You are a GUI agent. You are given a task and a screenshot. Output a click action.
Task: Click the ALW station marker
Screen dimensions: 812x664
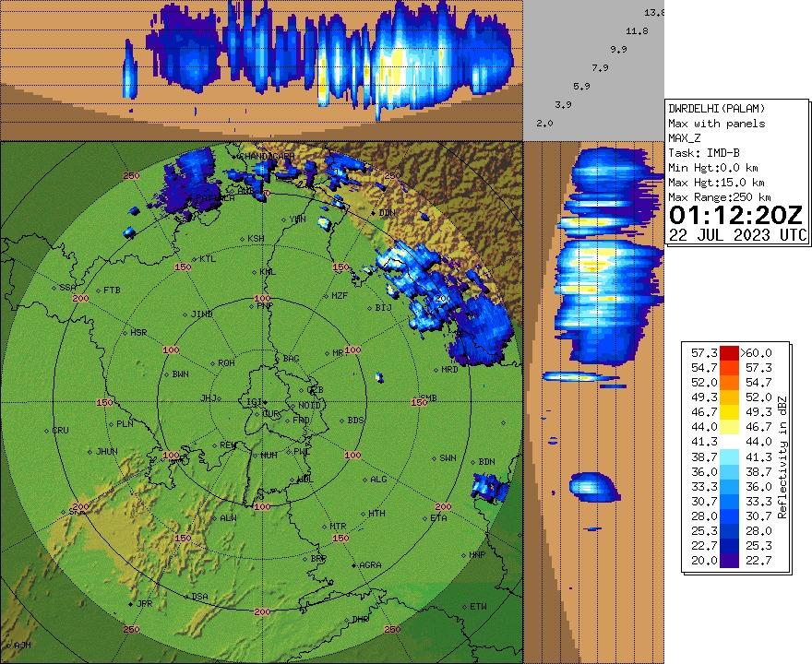(x=215, y=518)
